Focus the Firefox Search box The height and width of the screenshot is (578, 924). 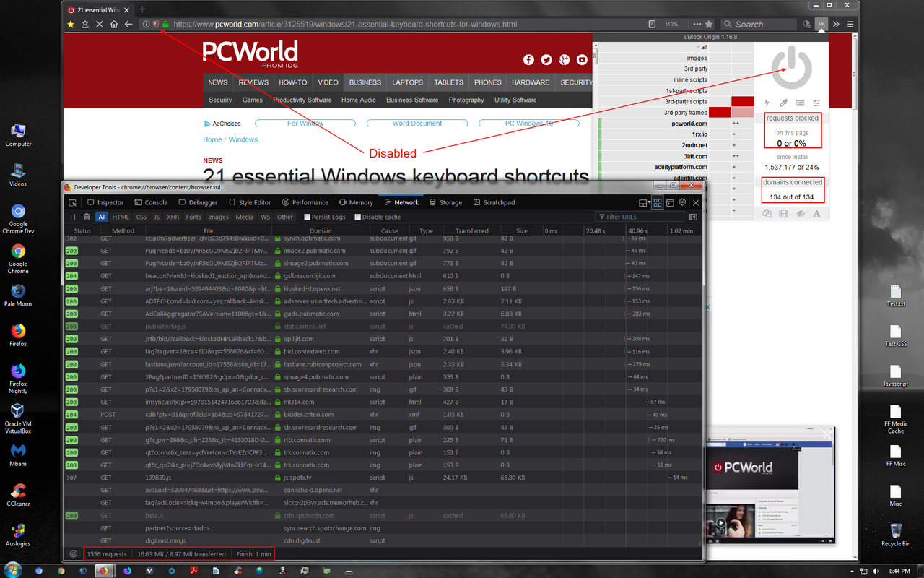pyautogui.click(x=757, y=24)
